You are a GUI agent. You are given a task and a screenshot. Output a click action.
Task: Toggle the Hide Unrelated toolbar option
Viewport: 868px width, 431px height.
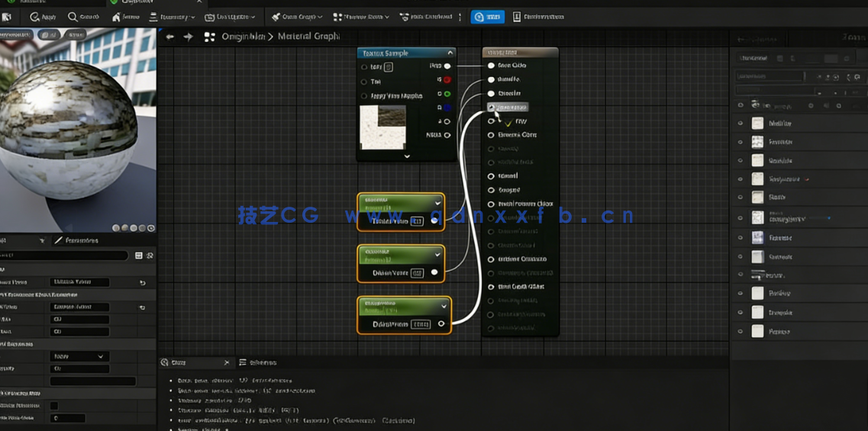[425, 17]
